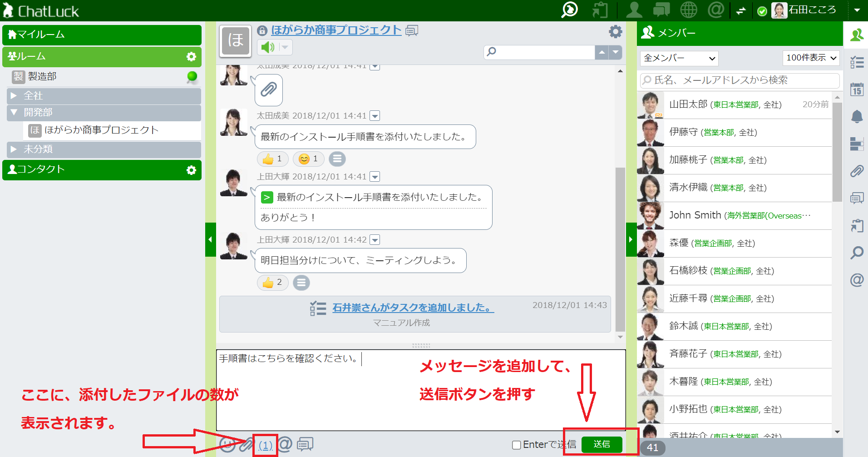868x457 pixels.
Task: Open members tab in right icon strip
Action: [x=856, y=35]
